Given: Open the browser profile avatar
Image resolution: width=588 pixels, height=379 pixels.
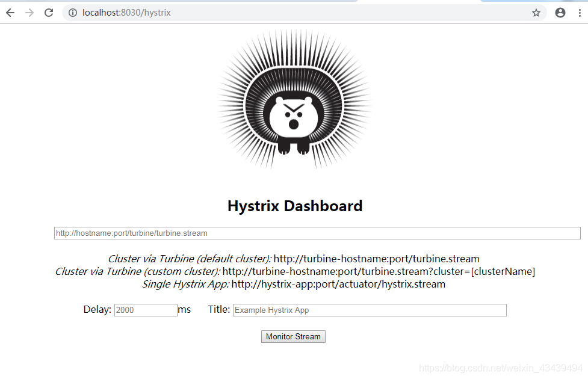Looking at the screenshot, I should [560, 13].
